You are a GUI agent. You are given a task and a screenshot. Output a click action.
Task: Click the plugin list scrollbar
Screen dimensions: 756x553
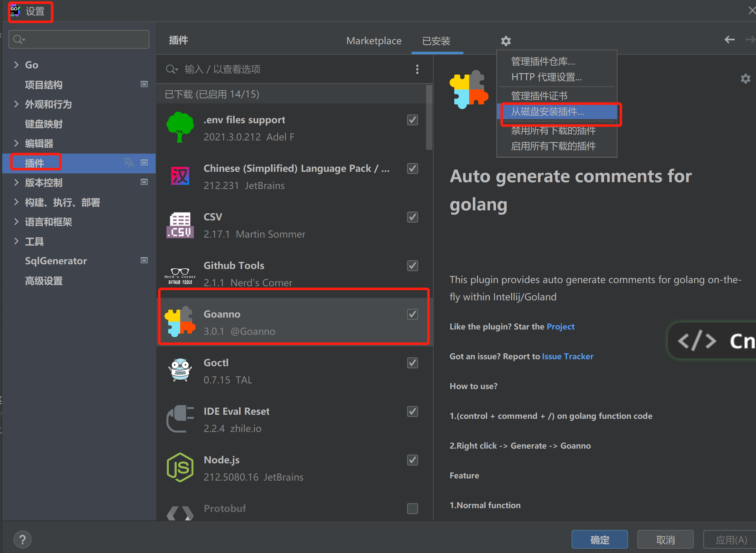(429, 118)
